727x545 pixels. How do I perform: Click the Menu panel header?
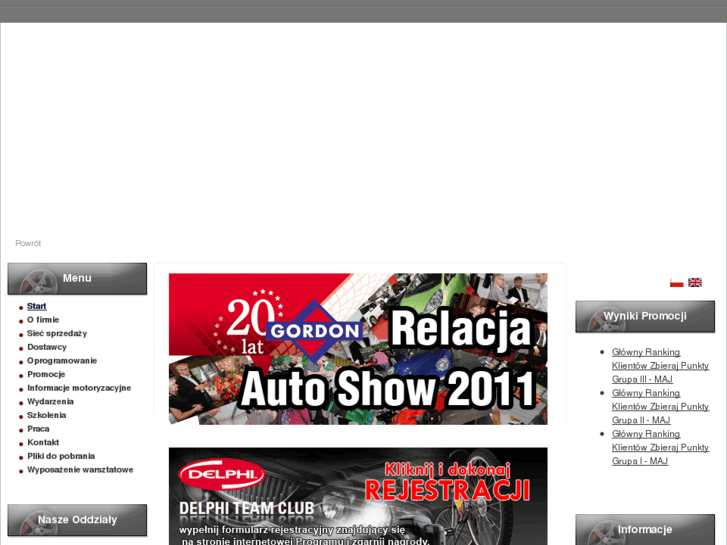pos(77,278)
